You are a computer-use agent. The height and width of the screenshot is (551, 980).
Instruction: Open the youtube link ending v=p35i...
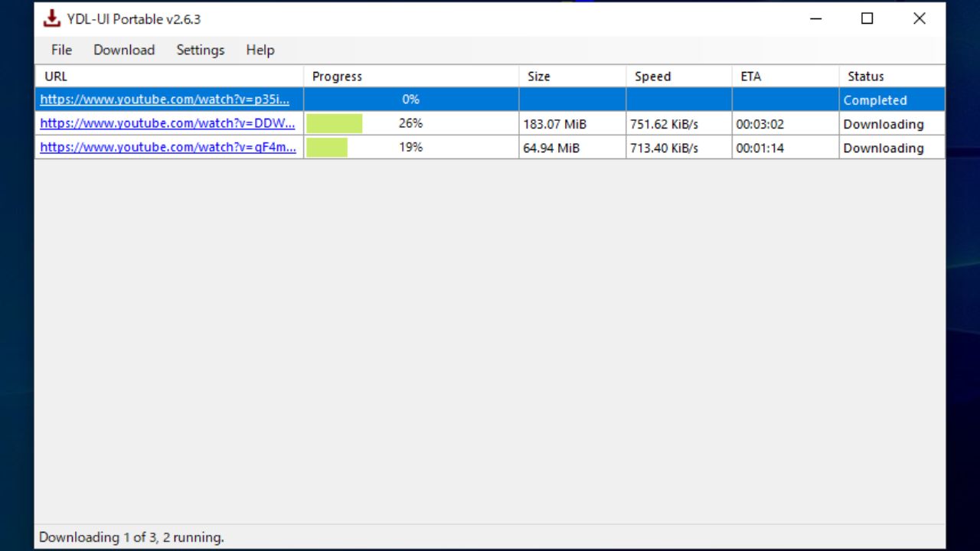point(165,99)
